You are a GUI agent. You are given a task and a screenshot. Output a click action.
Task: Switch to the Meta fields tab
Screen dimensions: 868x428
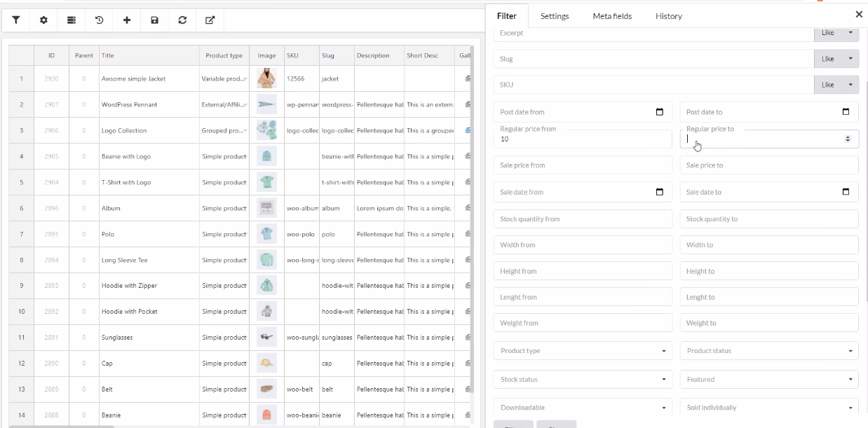coord(612,16)
